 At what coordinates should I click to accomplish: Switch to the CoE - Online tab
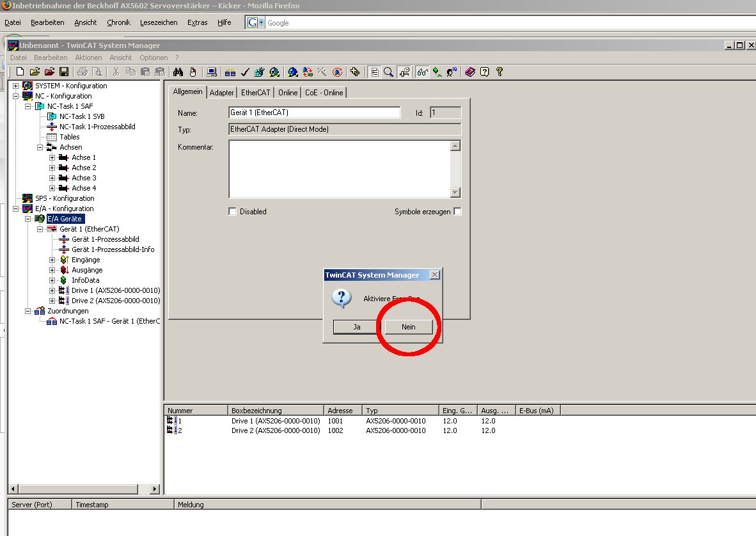point(324,93)
